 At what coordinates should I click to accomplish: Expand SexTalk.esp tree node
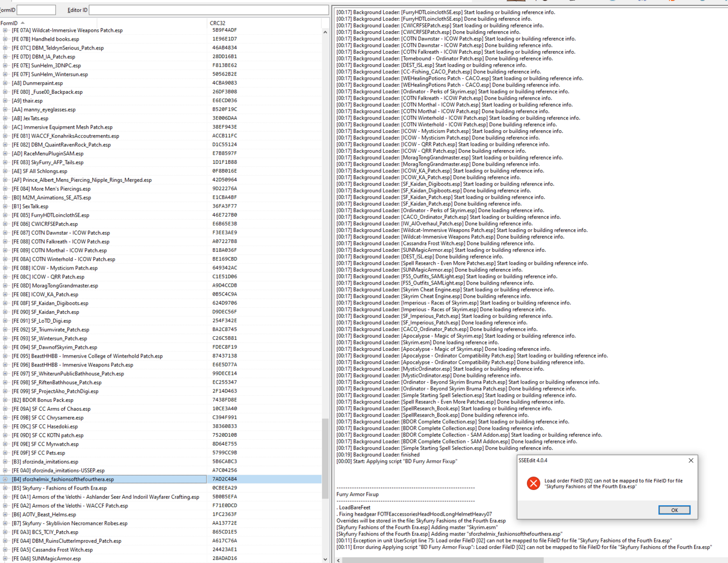(x=5, y=206)
